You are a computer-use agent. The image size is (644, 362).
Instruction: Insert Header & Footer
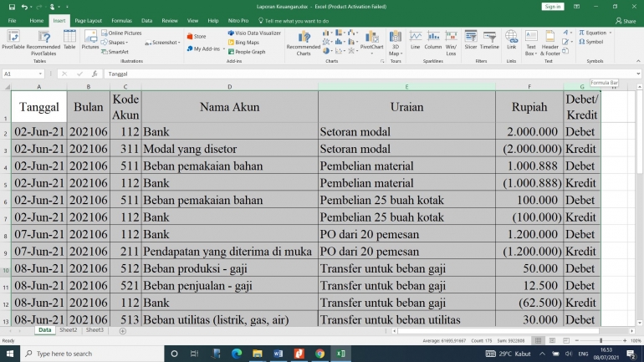550,43
